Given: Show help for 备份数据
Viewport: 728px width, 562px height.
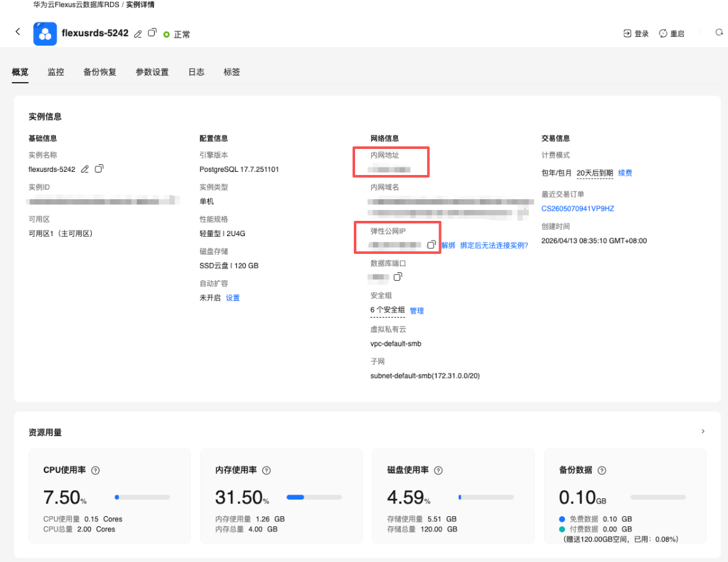Looking at the screenshot, I should click(602, 470).
